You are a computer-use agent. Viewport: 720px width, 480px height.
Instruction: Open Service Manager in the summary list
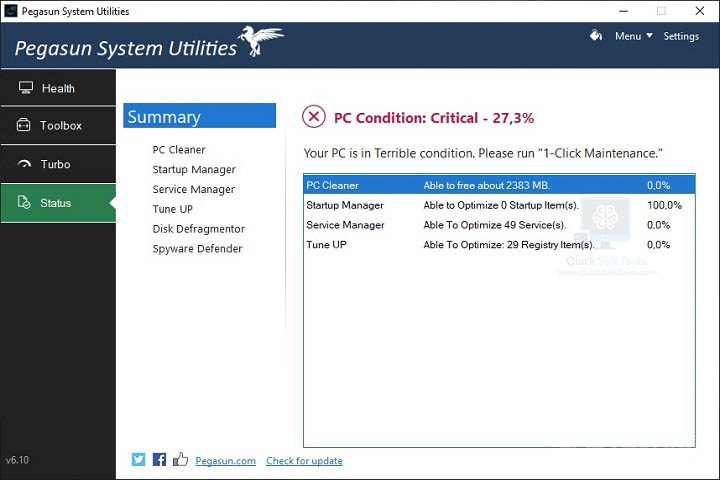click(193, 189)
